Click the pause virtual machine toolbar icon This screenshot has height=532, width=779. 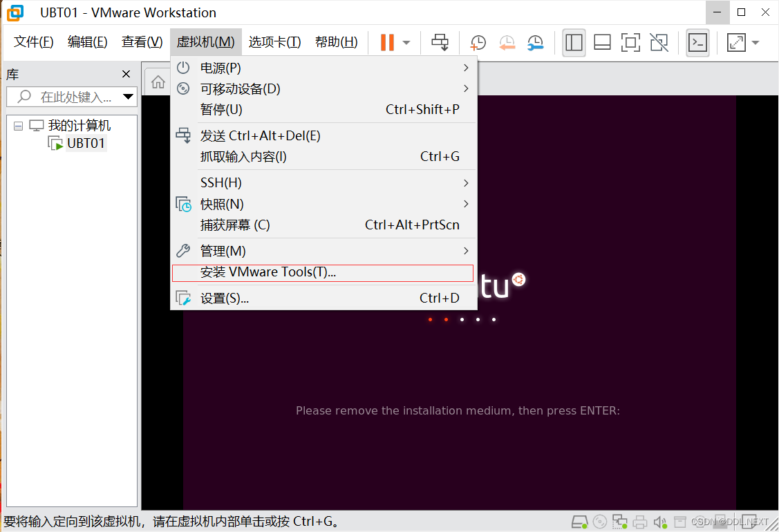pyautogui.click(x=387, y=42)
